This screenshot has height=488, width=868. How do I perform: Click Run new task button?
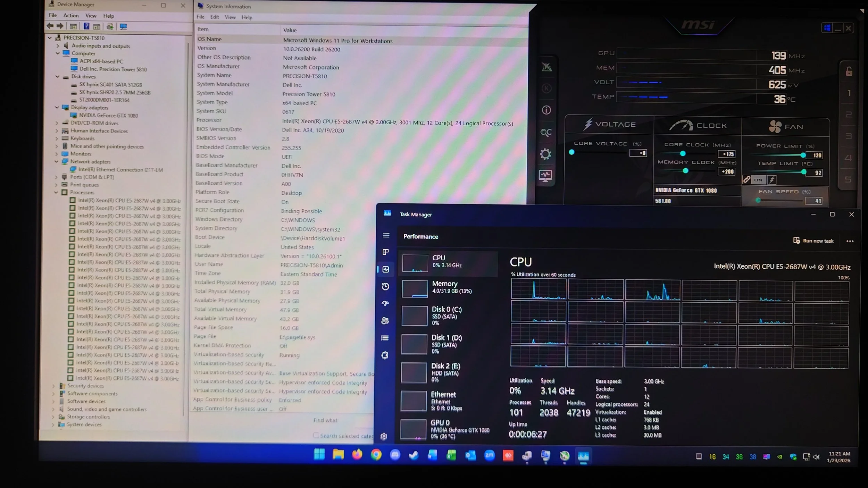813,241
